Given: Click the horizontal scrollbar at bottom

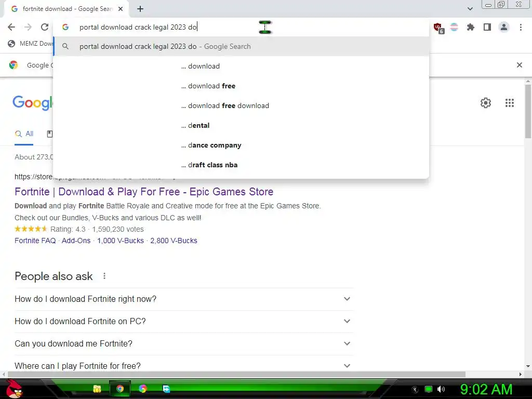Looking at the screenshot, I should 236,374.
